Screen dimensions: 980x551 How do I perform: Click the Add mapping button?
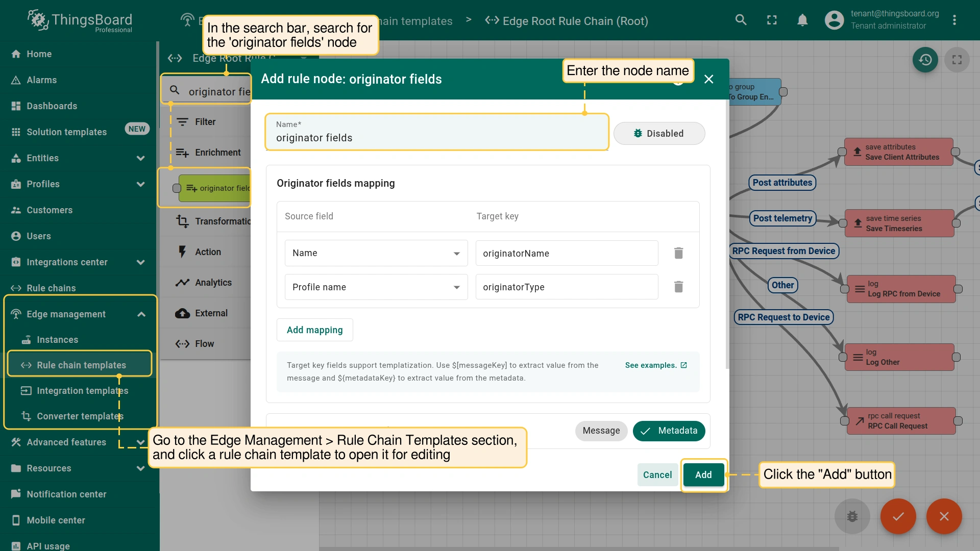pyautogui.click(x=314, y=330)
